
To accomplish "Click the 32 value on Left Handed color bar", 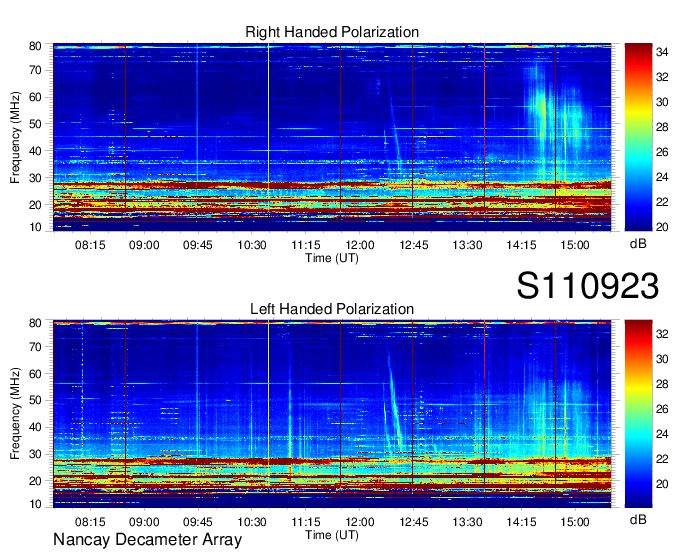I will pyautogui.click(x=662, y=334).
